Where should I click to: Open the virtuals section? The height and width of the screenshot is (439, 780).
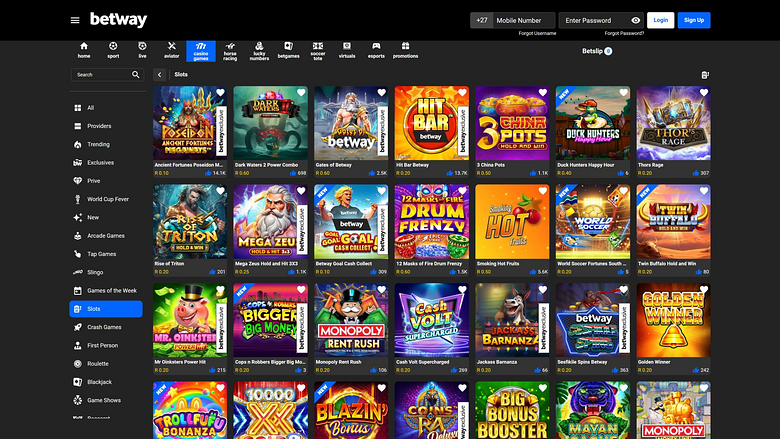coord(347,51)
